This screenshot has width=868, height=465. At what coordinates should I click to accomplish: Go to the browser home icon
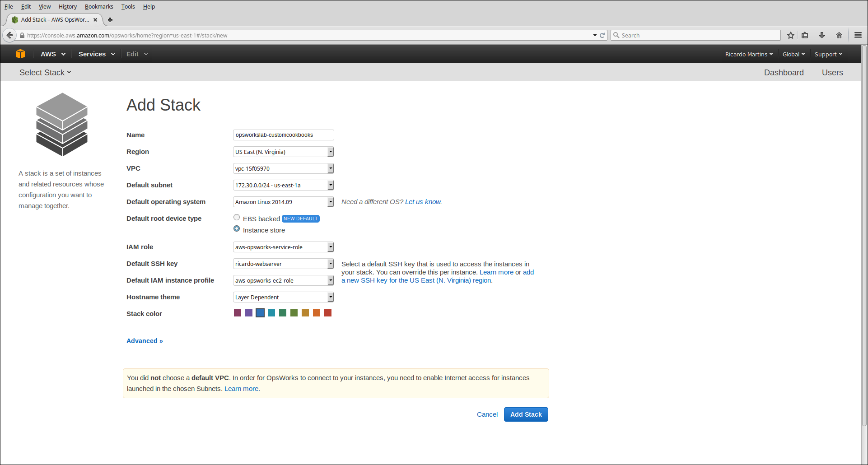pyautogui.click(x=839, y=35)
